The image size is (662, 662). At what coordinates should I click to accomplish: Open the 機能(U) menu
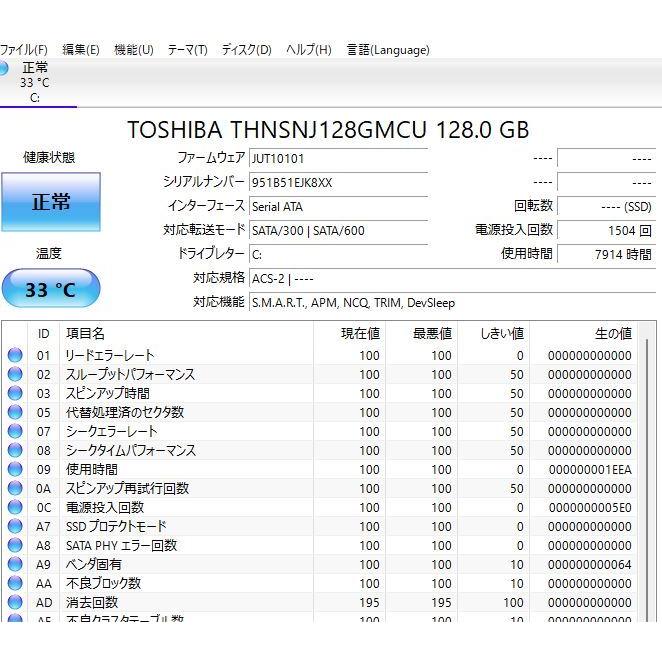tap(133, 50)
